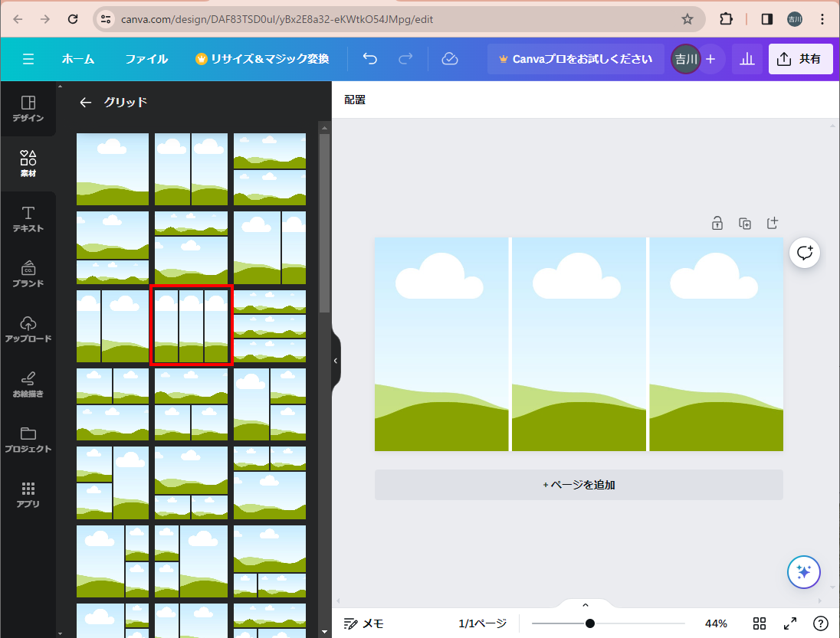Image resolution: width=840 pixels, height=638 pixels.
Task: Toggle grid view of pages
Action: [x=760, y=623]
